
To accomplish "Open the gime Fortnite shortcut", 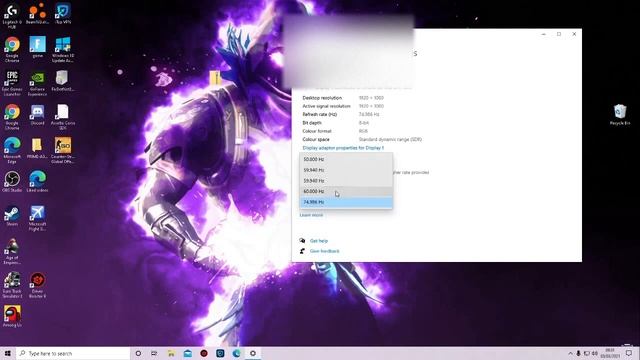I will click(37, 47).
